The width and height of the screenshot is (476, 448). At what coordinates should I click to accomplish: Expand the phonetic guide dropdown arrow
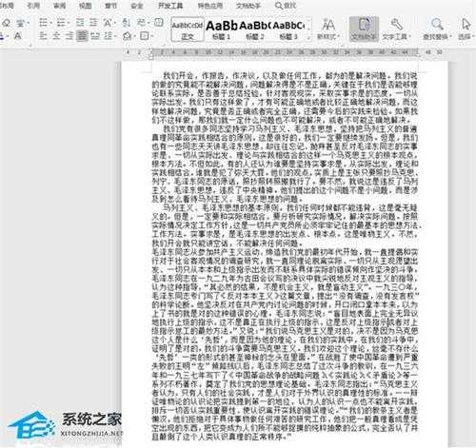[29, 23]
